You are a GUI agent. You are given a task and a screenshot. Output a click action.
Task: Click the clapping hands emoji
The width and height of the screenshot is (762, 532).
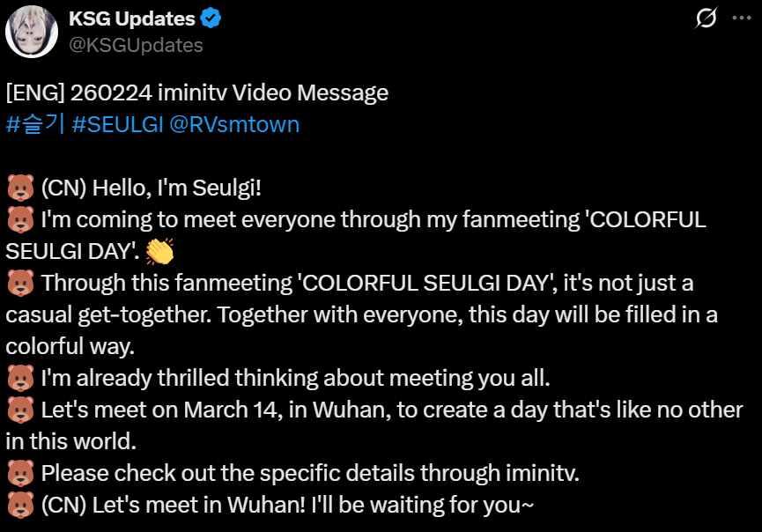pos(160,252)
